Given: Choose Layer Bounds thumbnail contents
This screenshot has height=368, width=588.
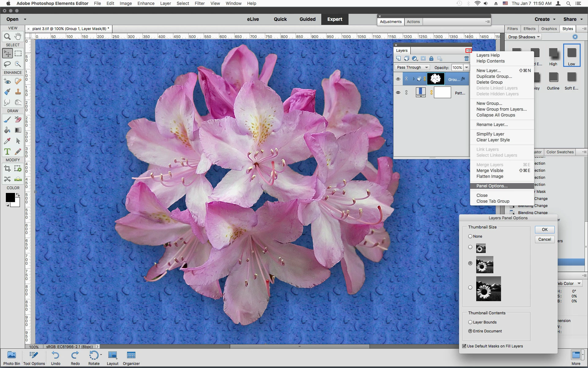Looking at the screenshot, I should click(x=470, y=322).
